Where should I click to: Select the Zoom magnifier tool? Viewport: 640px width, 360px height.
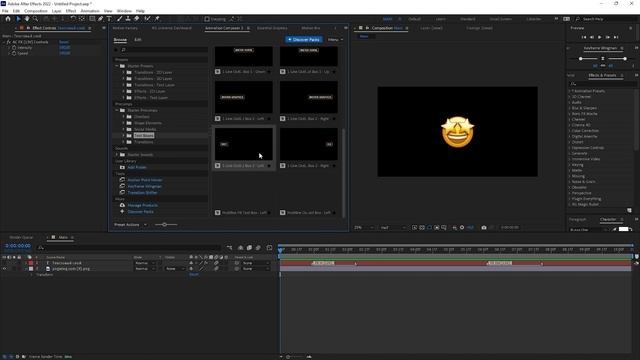[36, 19]
